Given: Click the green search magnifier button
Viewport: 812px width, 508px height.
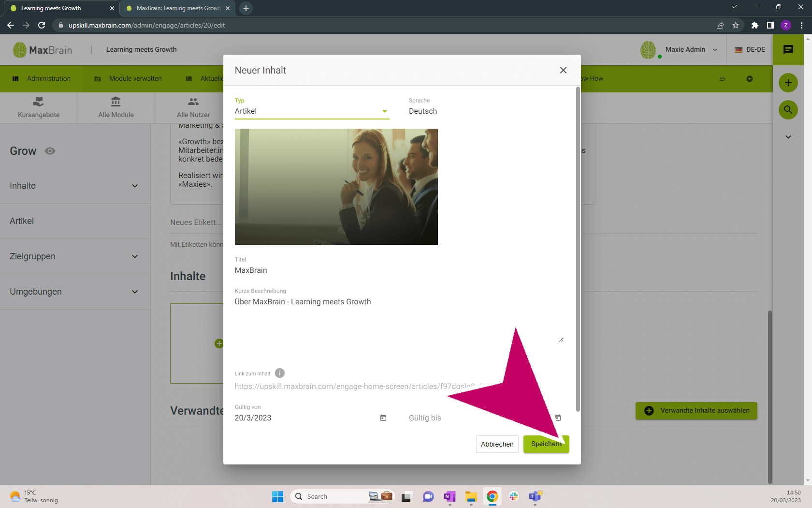Looking at the screenshot, I should pos(788,110).
